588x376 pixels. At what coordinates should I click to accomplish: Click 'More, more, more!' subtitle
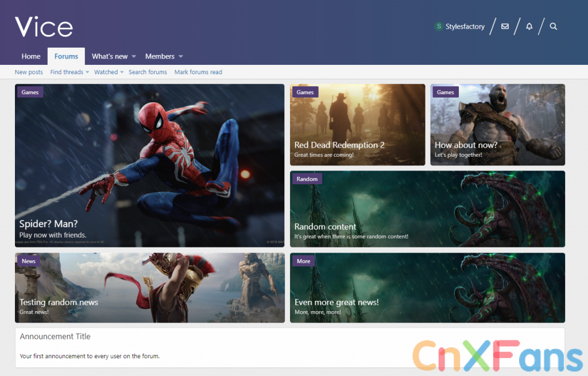pos(318,312)
